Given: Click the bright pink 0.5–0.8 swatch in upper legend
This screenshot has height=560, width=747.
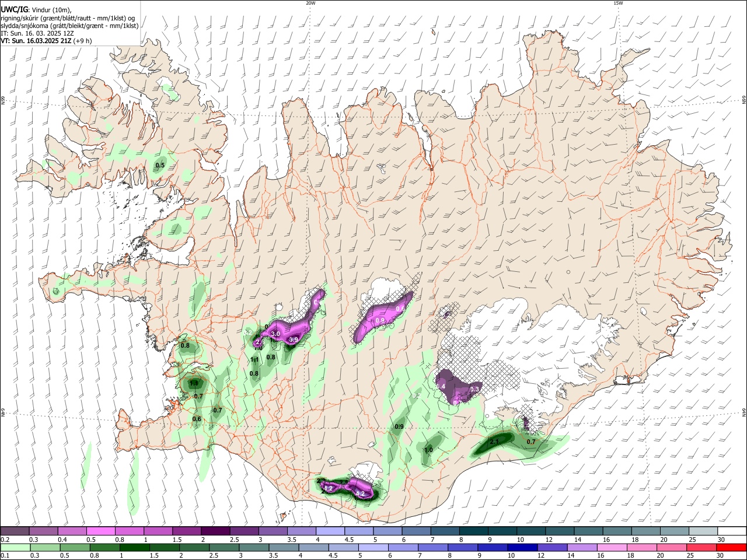Looking at the screenshot, I should pos(101,531).
